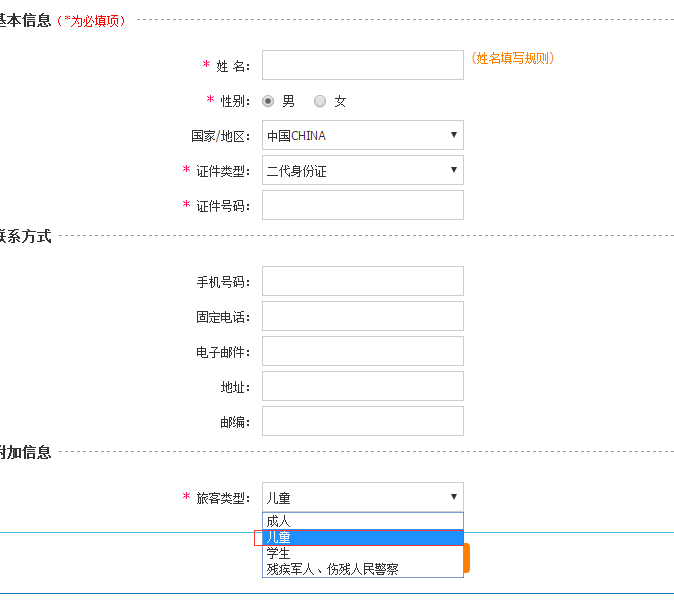Click the 附加信息 section heading

tap(26, 452)
